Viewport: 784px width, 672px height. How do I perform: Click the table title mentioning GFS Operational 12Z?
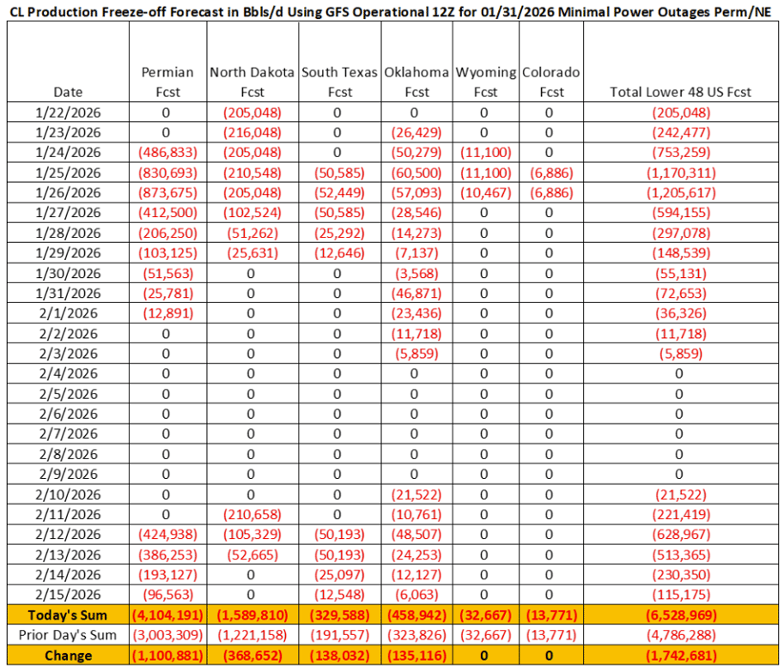click(391, 11)
